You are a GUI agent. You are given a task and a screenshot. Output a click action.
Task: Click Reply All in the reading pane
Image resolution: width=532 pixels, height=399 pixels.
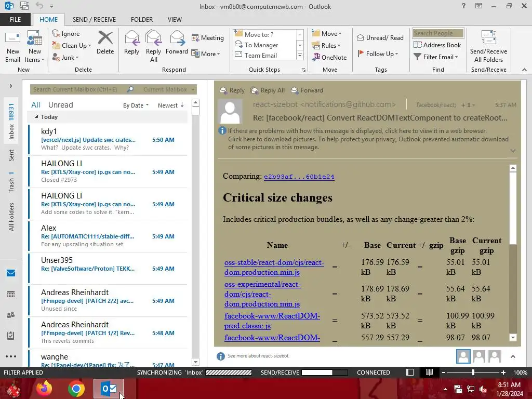pyautogui.click(x=268, y=90)
